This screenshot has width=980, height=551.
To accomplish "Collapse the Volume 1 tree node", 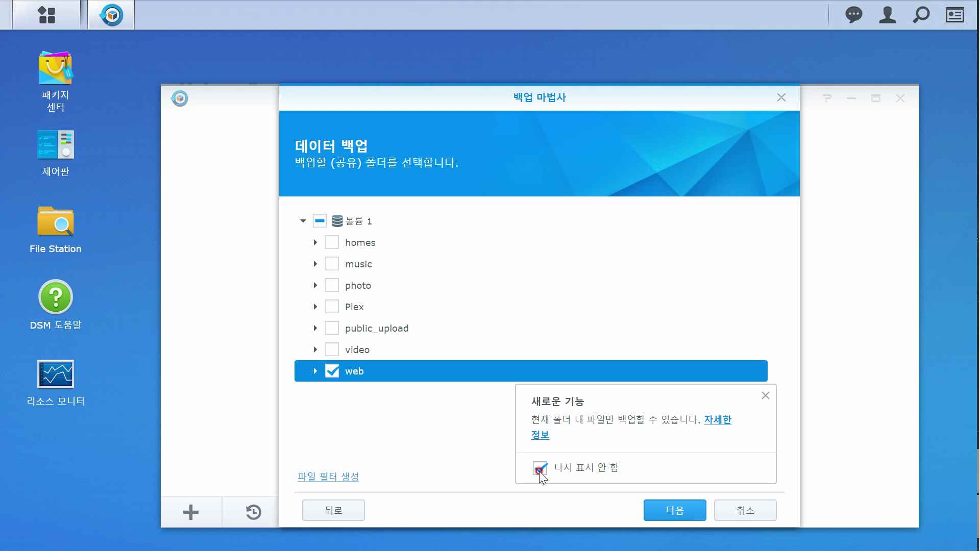I will tap(303, 221).
